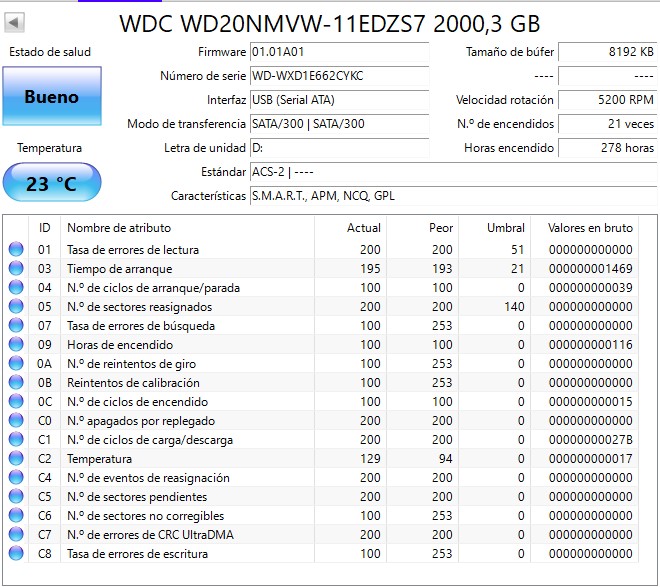Click the Bueno health status button
The image size is (660, 587).
tap(52, 96)
